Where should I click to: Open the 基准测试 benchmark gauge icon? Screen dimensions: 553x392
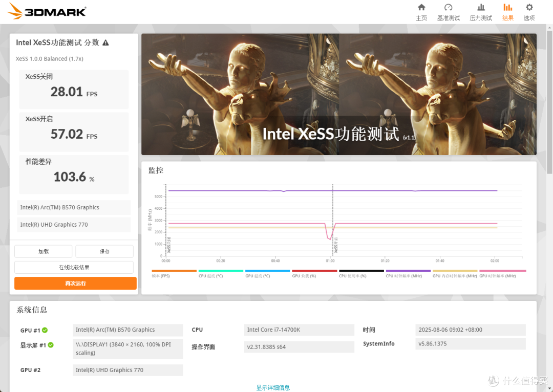tap(448, 7)
